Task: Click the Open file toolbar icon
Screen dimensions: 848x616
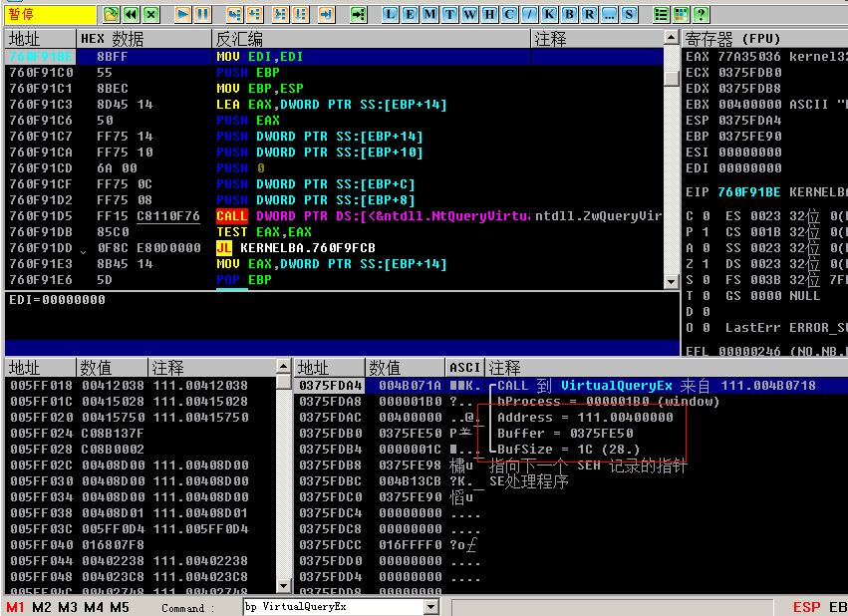Action: tap(111, 14)
